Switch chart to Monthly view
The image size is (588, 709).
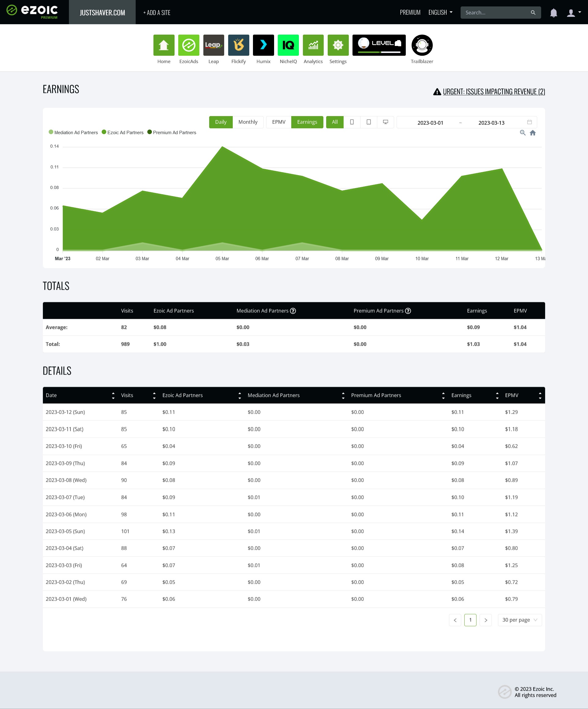(x=248, y=122)
